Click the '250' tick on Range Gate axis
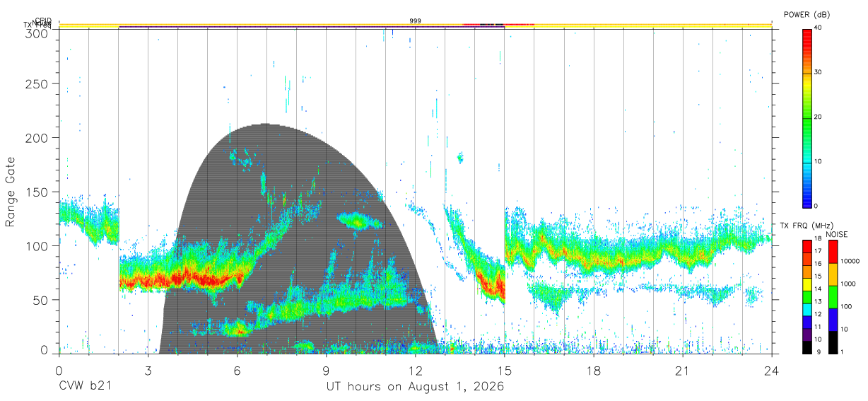 pos(35,84)
